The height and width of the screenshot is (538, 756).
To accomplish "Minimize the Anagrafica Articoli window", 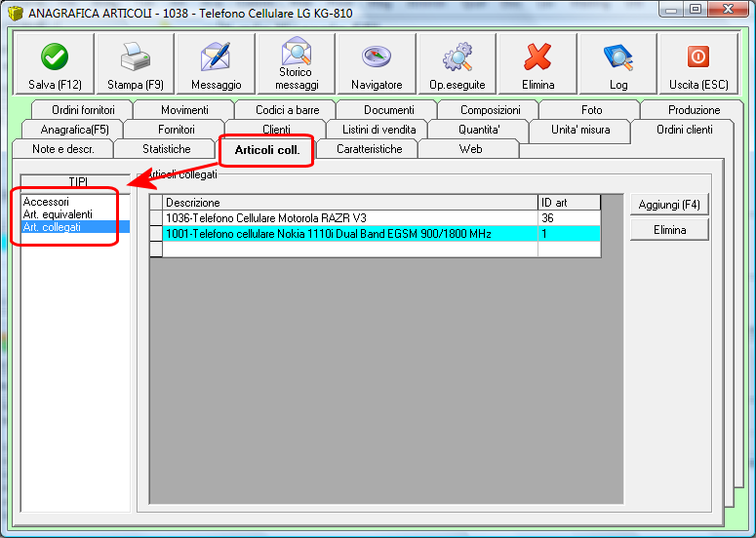I will click(x=673, y=9).
